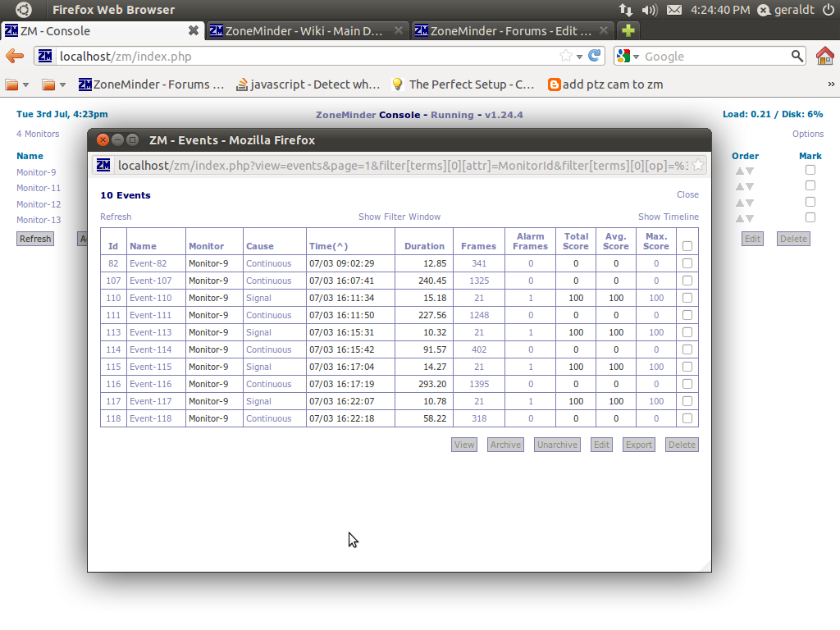The height and width of the screenshot is (630, 840).
Task: Open Event-111 link
Action: tap(151, 315)
